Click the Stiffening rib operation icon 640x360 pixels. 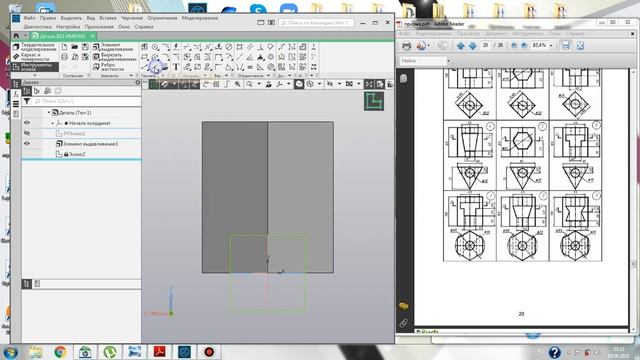96,67
